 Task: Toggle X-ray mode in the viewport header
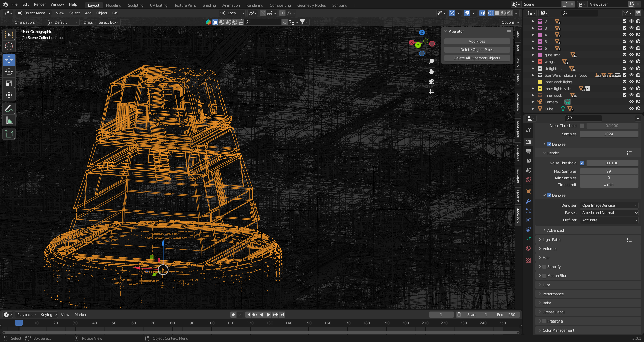click(x=482, y=13)
